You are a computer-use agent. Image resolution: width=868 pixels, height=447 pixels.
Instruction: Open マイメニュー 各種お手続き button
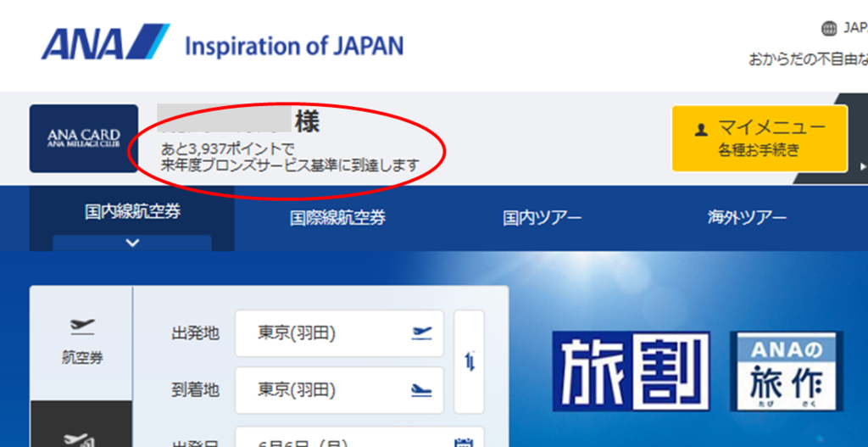pos(759,138)
